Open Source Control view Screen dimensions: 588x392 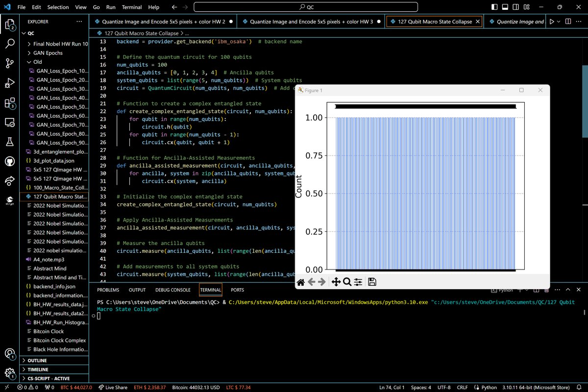[x=10, y=63]
